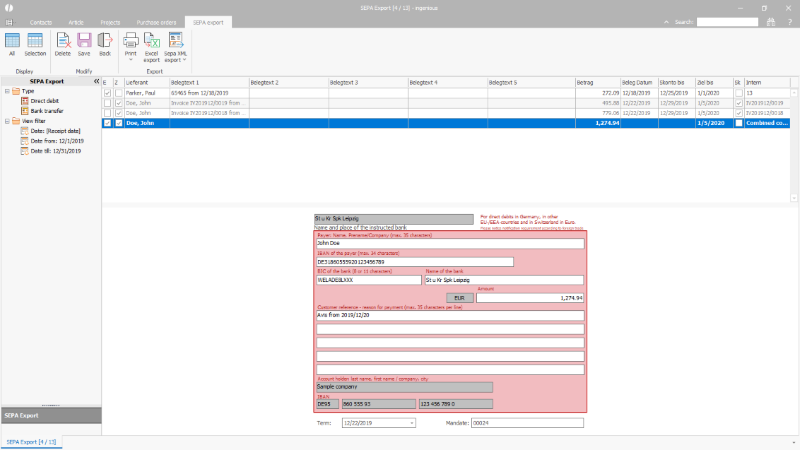Toggle E checkbox for Parker, Paul row
The width and height of the screenshot is (800, 450).
(108, 93)
